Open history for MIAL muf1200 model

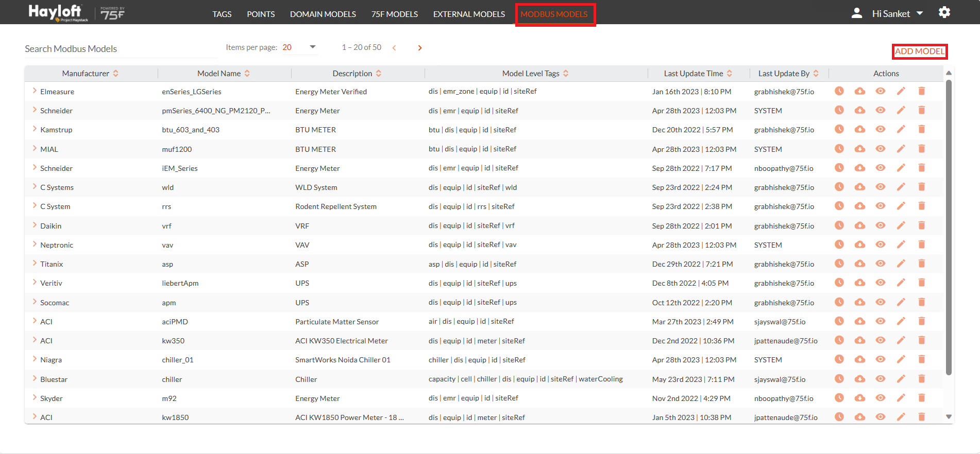pos(839,149)
